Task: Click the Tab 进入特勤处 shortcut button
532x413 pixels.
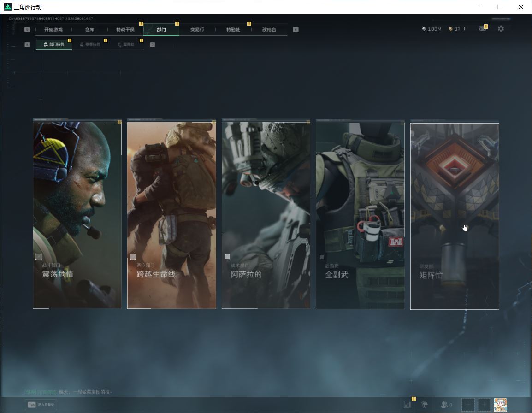Action: click(x=41, y=405)
